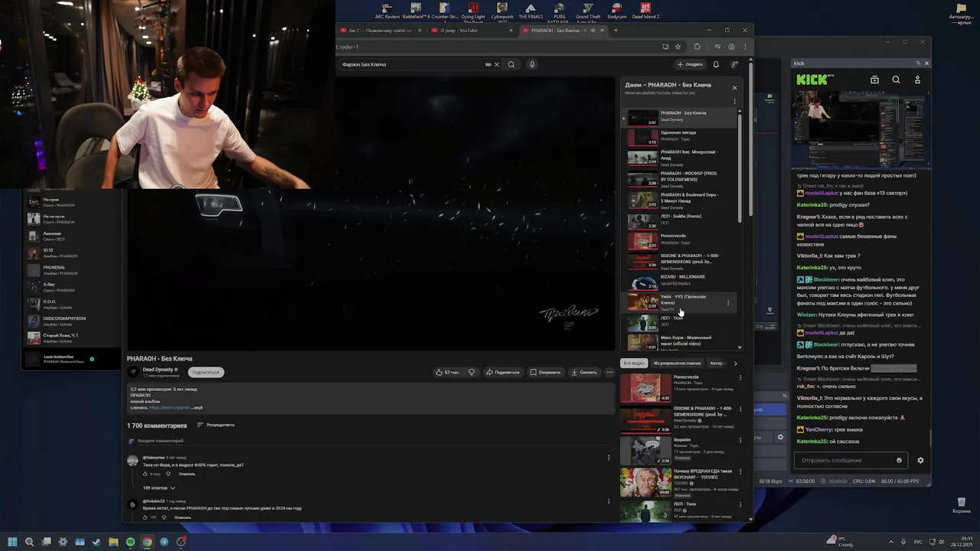This screenshot has height=551, width=980.
Task: Like the PHARAOH video
Action: (447, 372)
